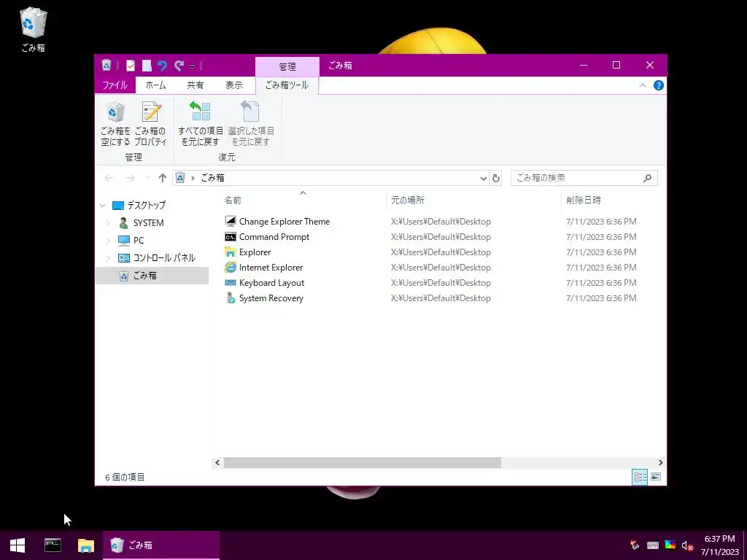Switch to details view in status bar
The height and width of the screenshot is (560, 747).
click(640, 477)
